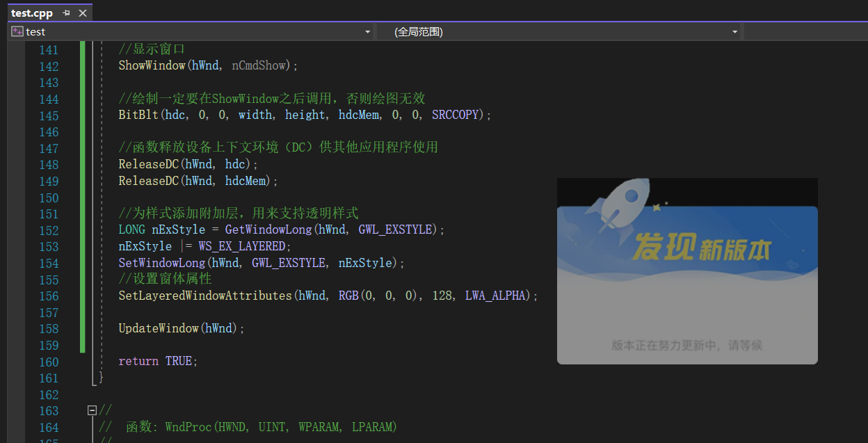The height and width of the screenshot is (443, 868).
Task: Collapse the comment block at line 163
Action: point(93,410)
